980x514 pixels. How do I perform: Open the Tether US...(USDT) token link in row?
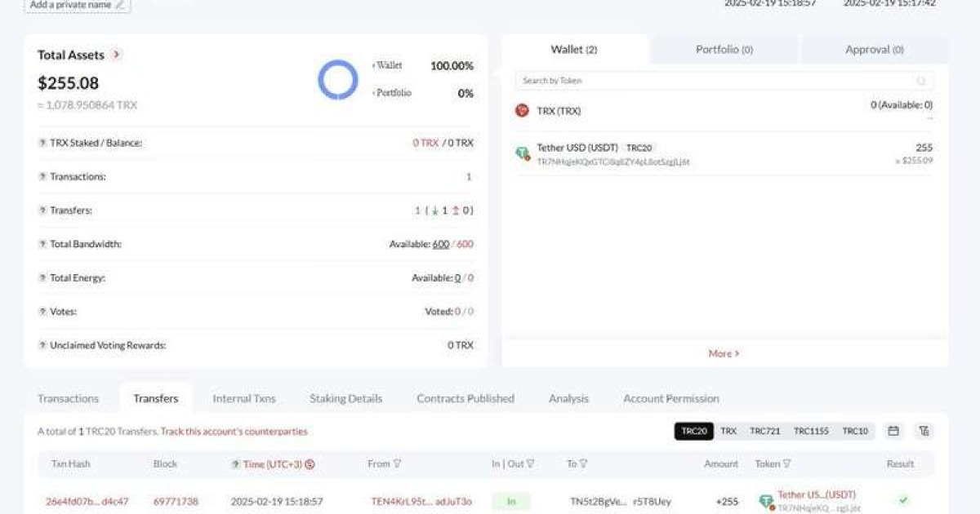coord(817,494)
